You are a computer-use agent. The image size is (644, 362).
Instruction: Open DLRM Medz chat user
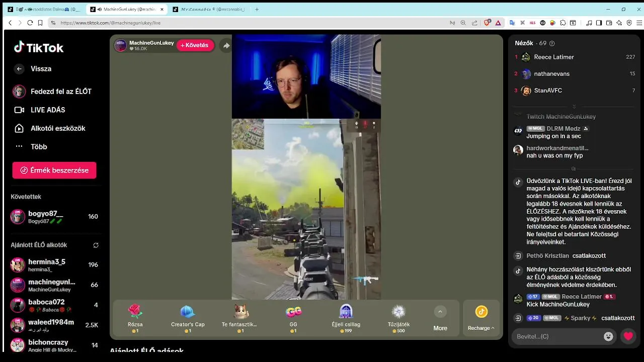563,129
